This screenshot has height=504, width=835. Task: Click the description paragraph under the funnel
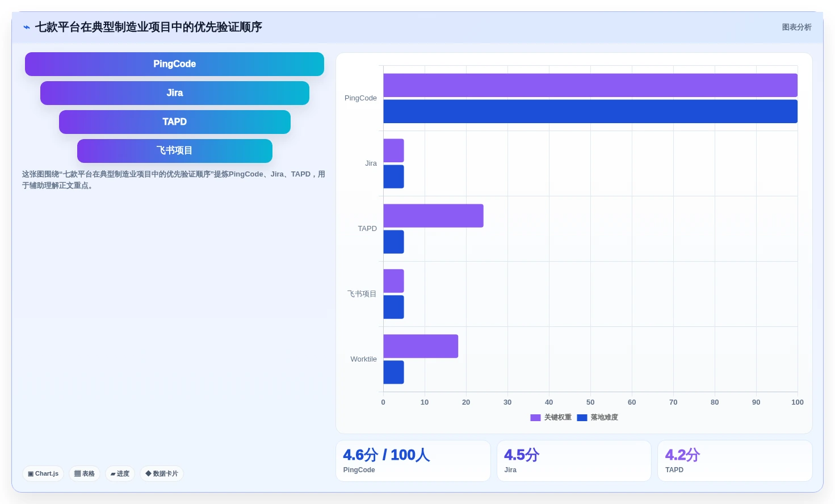pos(174,180)
